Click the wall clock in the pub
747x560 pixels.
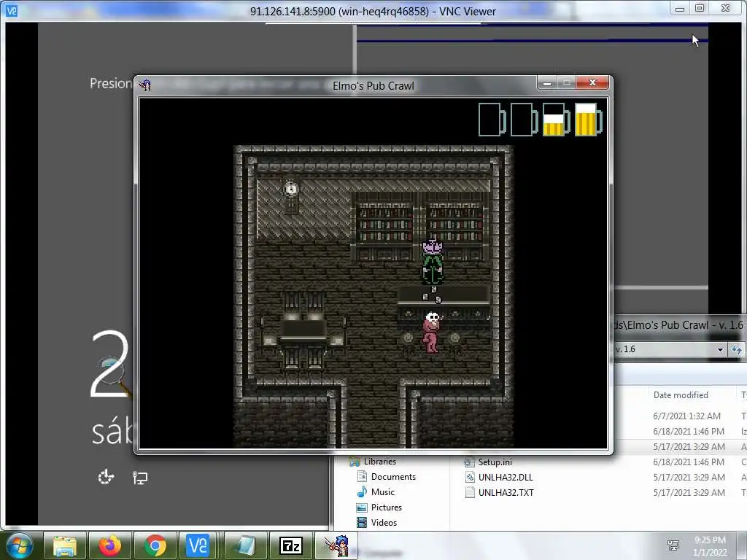tap(291, 195)
